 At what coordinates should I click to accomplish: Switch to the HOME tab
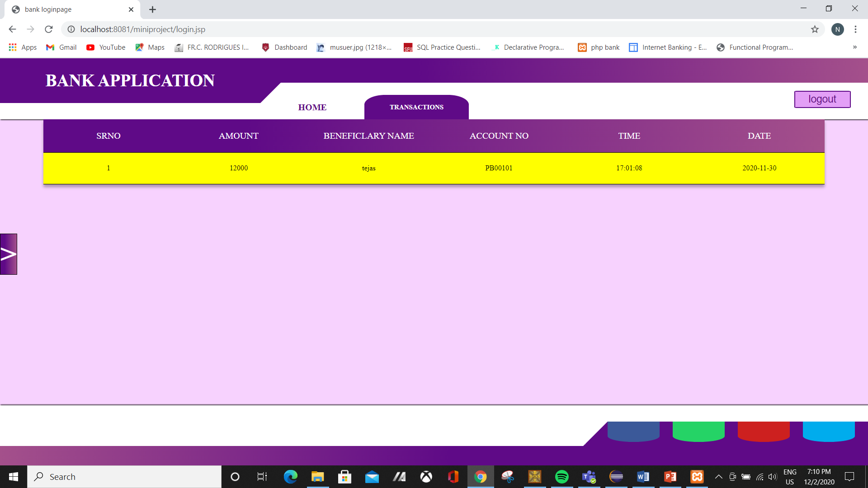pos(312,107)
